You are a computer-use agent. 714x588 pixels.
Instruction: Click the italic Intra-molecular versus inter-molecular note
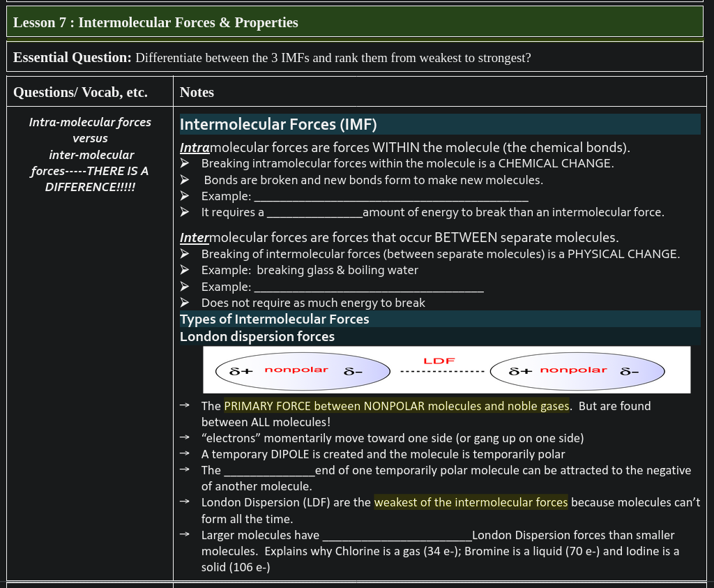click(x=90, y=155)
